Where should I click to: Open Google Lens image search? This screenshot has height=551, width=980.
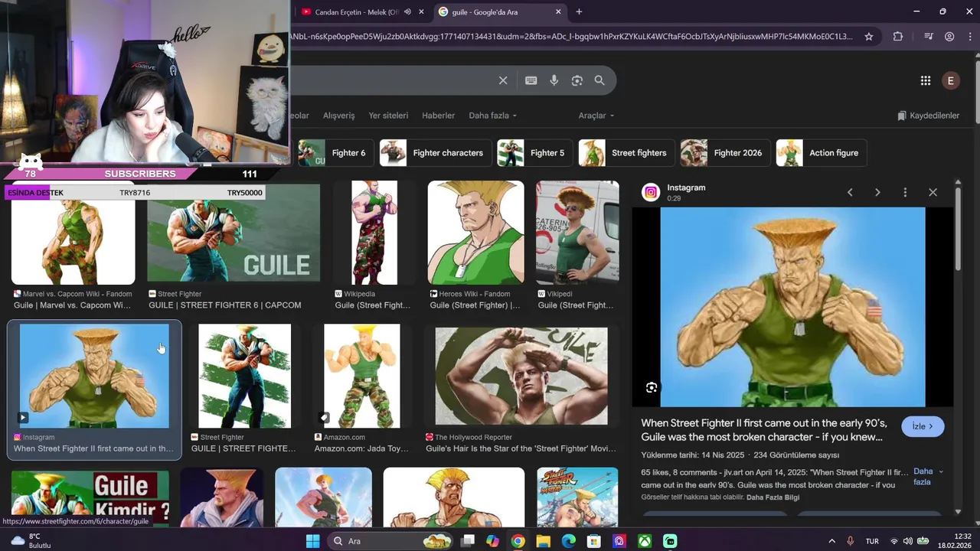click(x=577, y=80)
